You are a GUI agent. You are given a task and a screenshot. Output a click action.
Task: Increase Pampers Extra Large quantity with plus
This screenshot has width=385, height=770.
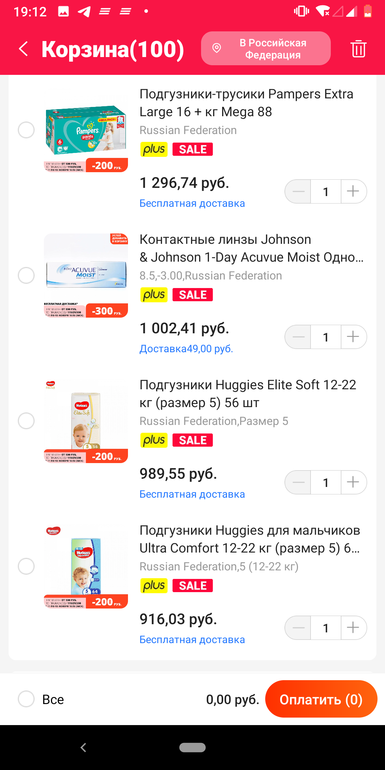pyautogui.click(x=353, y=192)
